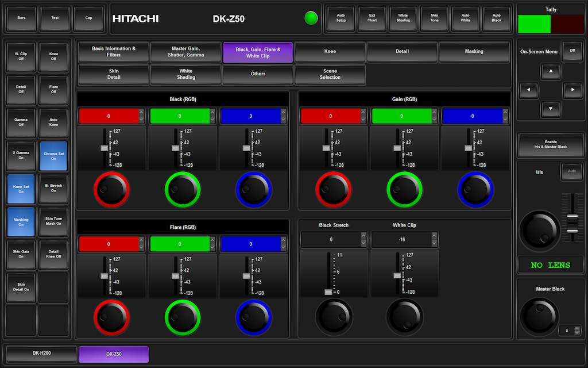Increase Master Black value with stepper
Image resolution: width=588 pixels, height=368 pixels.
click(577, 328)
